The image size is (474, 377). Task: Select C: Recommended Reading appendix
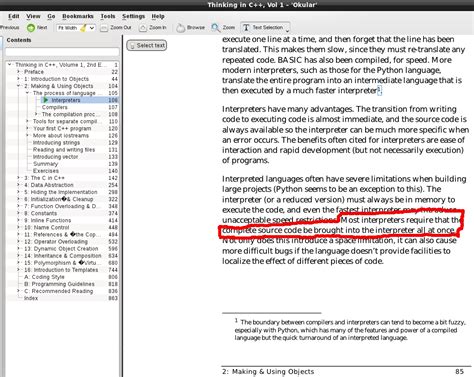pos(59,291)
